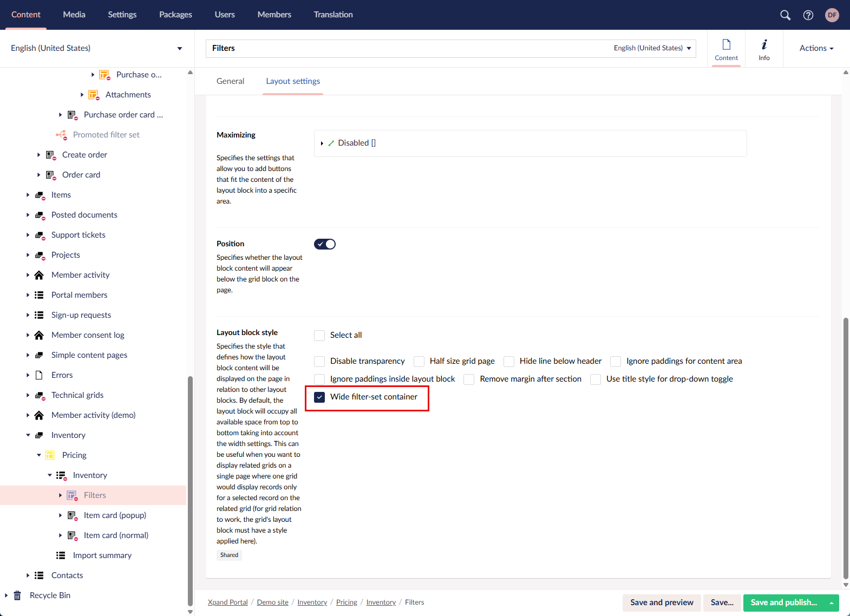Open the Media section
Screen dimensions: 850x616
point(74,15)
